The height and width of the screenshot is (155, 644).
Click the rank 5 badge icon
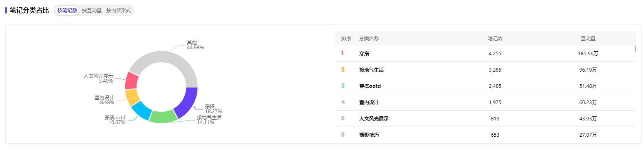tap(343, 118)
